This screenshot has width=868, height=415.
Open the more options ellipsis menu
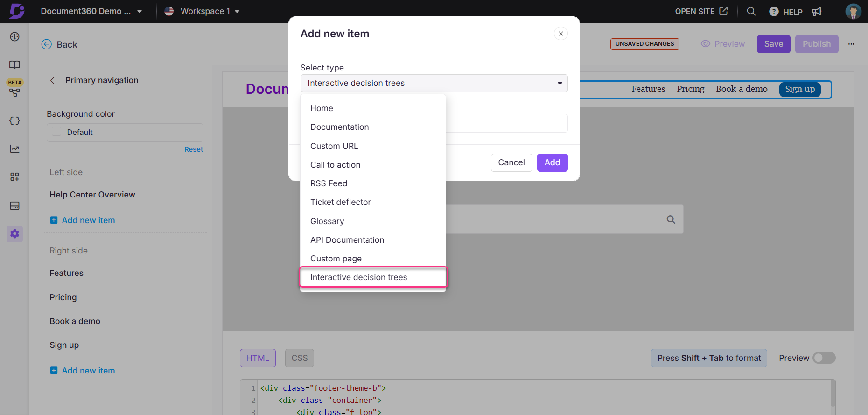pyautogui.click(x=851, y=44)
